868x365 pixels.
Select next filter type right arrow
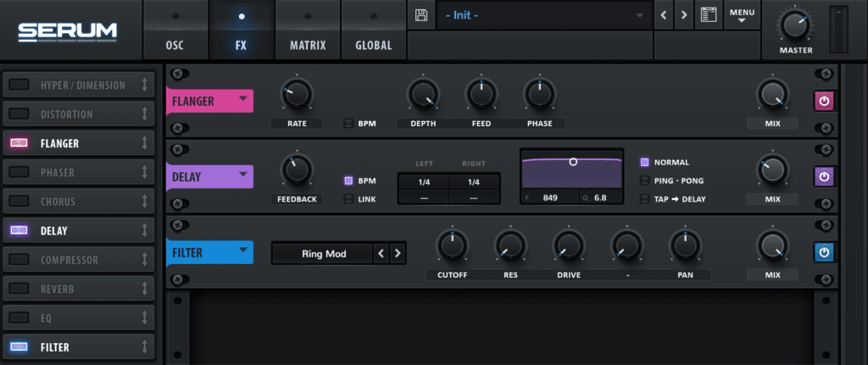(397, 254)
